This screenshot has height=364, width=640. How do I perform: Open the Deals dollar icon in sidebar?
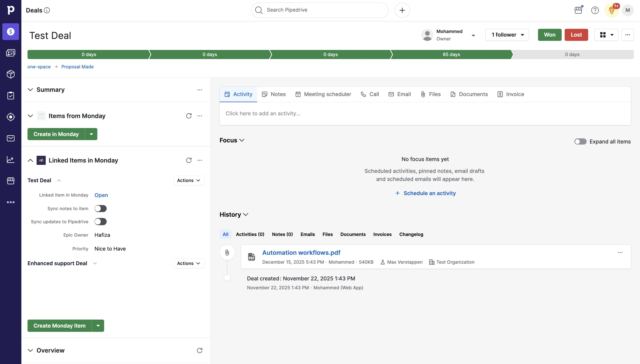click(11, 32)
